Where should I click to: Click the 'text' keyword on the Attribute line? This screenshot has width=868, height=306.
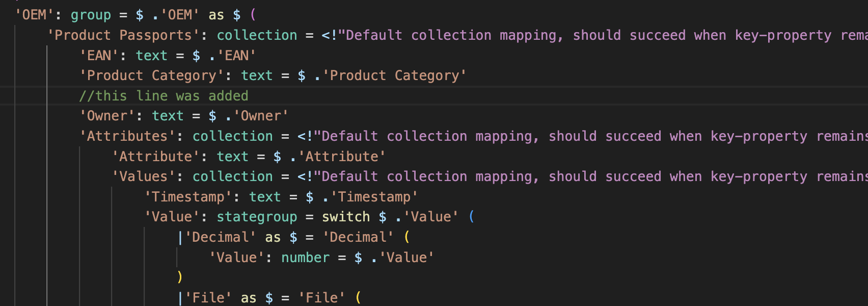232,157
